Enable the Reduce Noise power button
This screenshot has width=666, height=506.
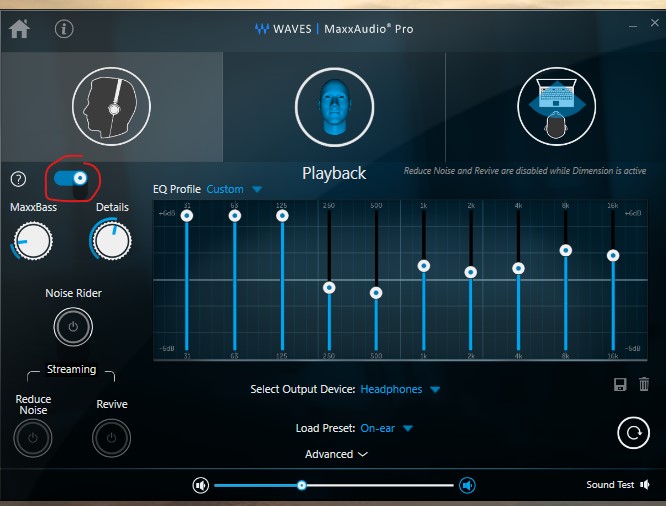33,438
